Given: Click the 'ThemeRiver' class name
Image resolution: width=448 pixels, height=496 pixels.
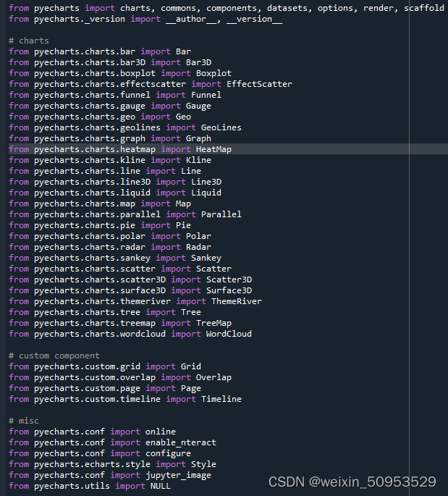Looking at the screenshot, I should pyautogui.click(x=237, y=301).
